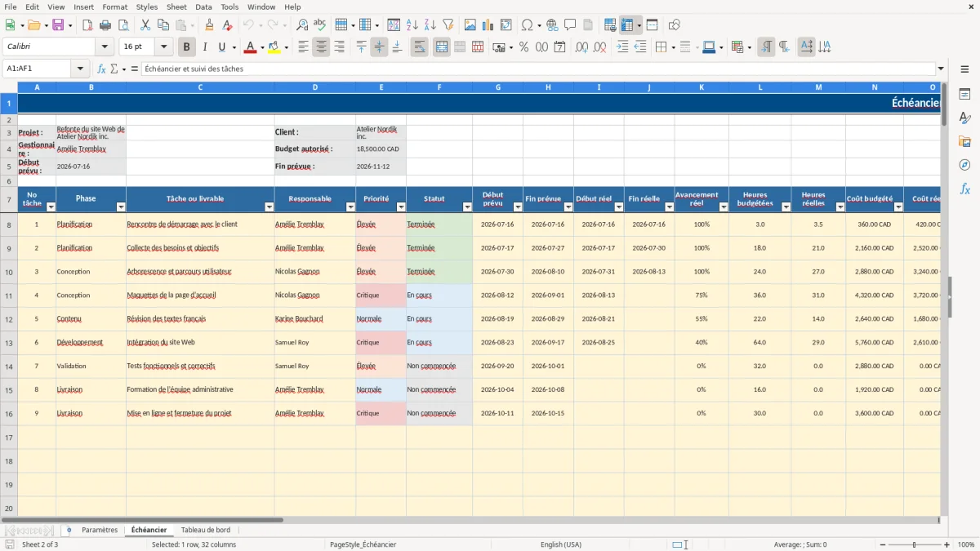Switch to the Paramètres sheet tab

click(100, 530)
